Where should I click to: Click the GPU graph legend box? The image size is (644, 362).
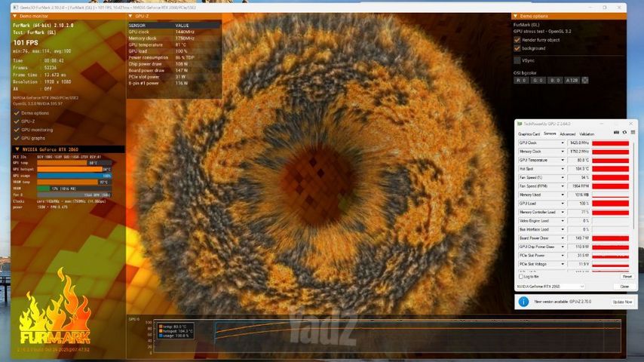point(176,331)
